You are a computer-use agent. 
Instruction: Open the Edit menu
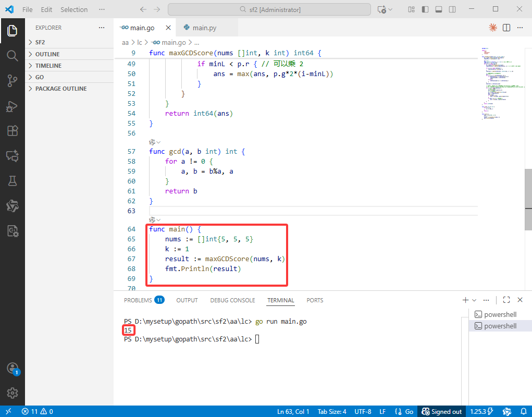click(x=46, y=9)
